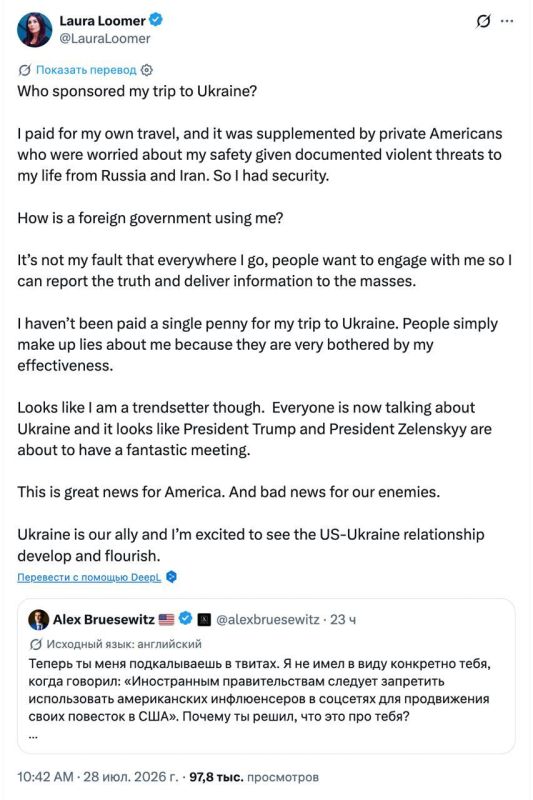Click the DeepL logo icon
Viewport: 533px width, 800px height.
[172, 577]
